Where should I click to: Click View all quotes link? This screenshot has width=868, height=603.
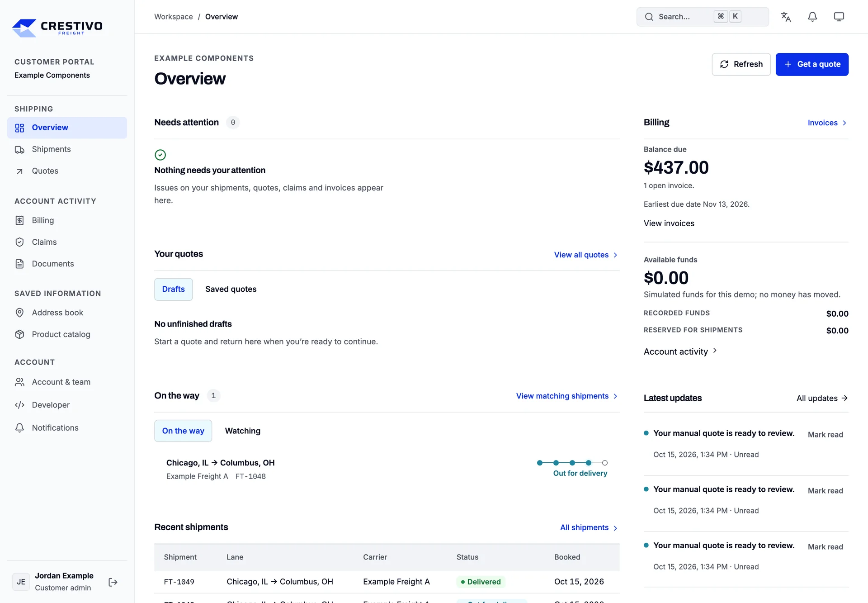[585, 255]
